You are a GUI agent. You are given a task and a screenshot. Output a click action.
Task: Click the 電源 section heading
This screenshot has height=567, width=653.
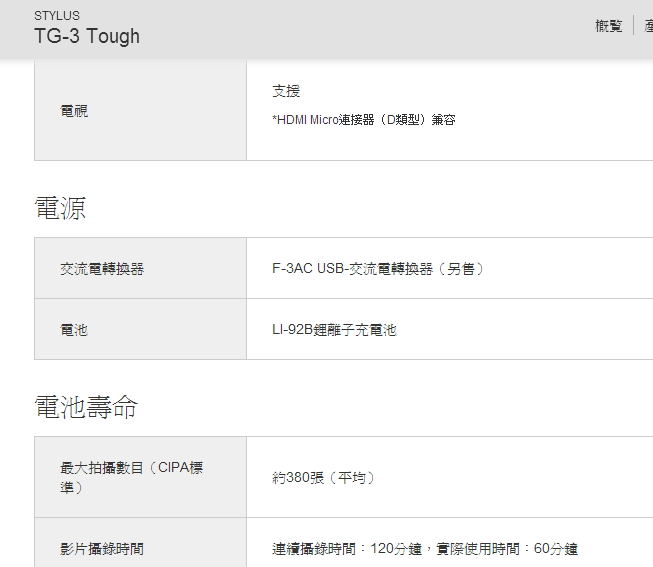point(60,208)
